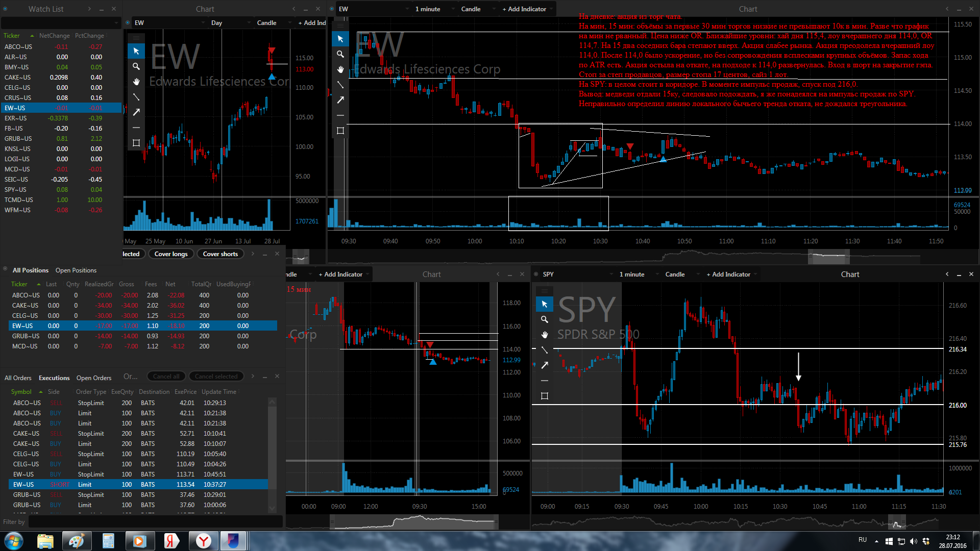980x551 pixels.
Task: Click the Cover shorts button
Action: (x=220, y=254)
